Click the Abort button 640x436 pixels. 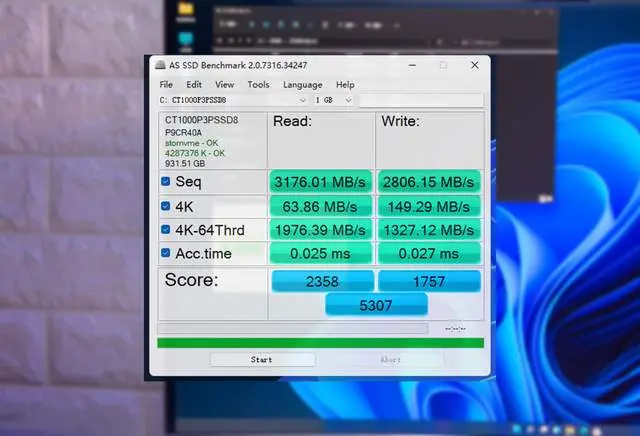391,360
